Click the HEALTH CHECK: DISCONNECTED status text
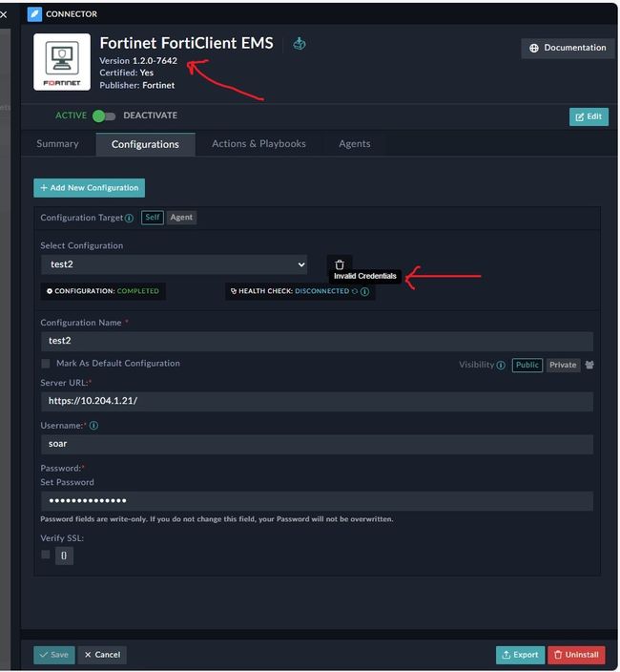 [x=294, y=291]
